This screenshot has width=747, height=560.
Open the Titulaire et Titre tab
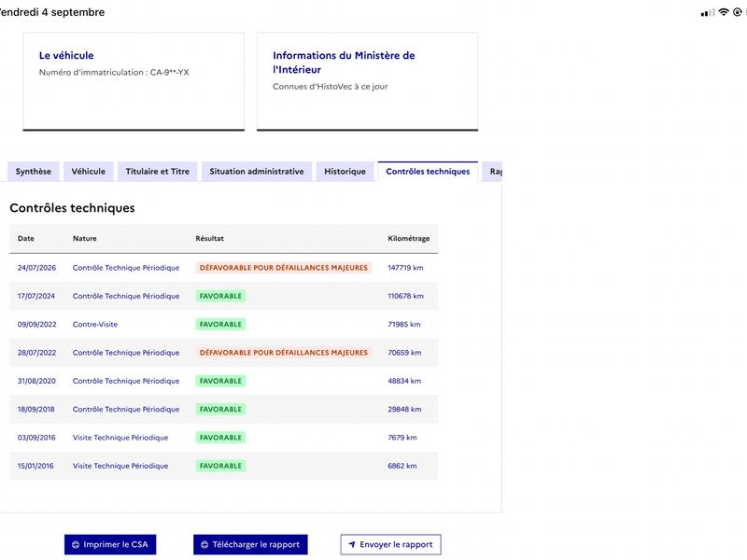click(x=158, y=172)
